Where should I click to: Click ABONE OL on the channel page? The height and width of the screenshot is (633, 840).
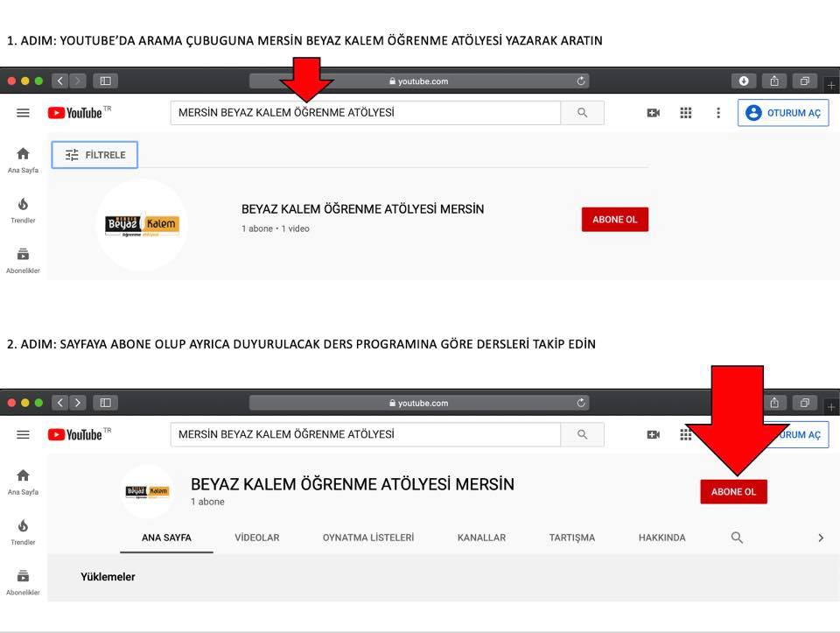click(x=733, y=491)
